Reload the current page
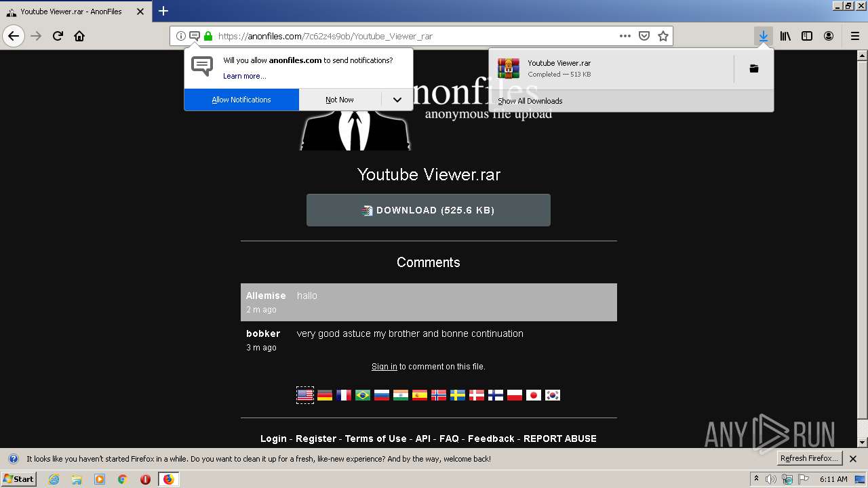The height and width of the screenshot is (488, 868). click(58, 36)
